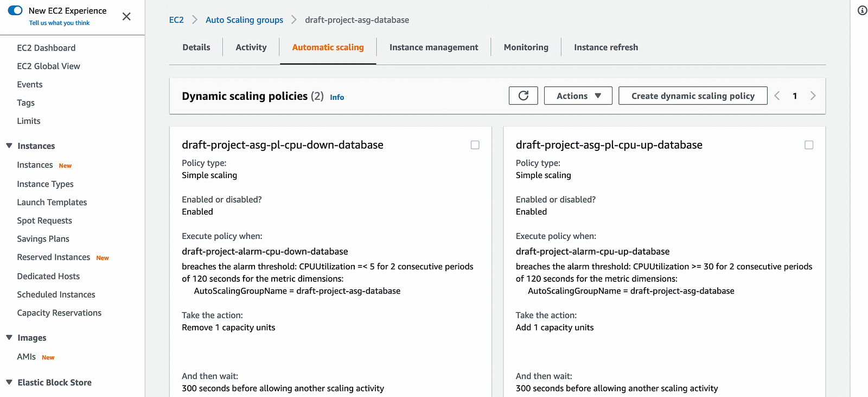
Task: Open Tags in sidebar
Action: 25,103
